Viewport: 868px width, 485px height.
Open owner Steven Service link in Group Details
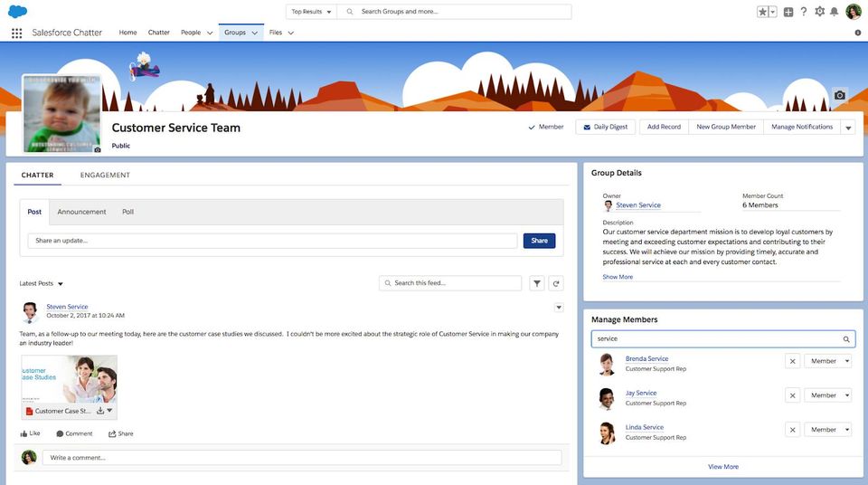(638, 205)
